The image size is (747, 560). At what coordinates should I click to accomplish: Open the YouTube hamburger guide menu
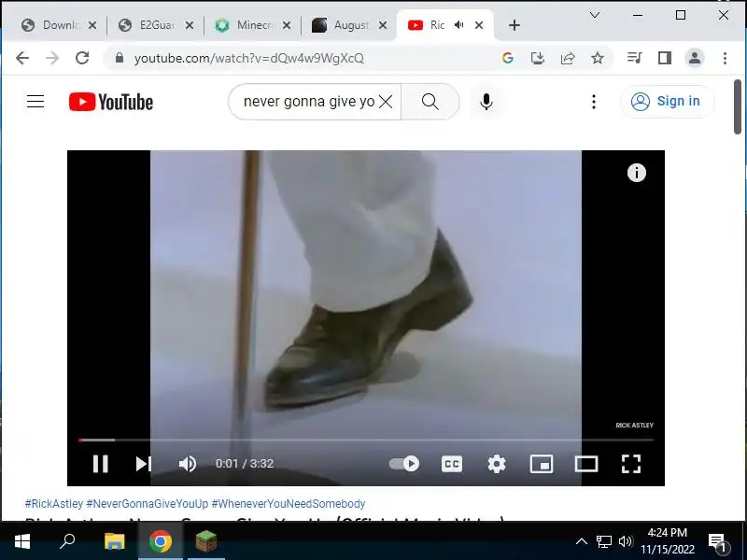coord(35,102)
